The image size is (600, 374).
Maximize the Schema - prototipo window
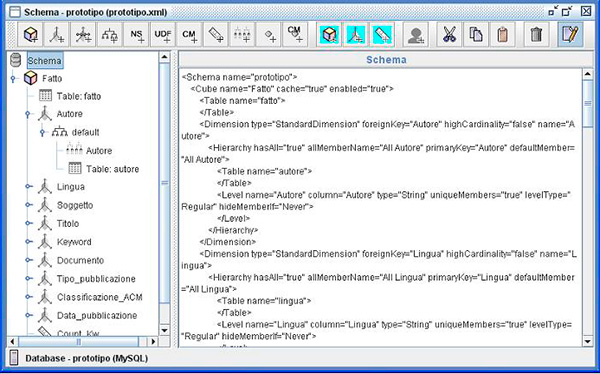pyautogui.click(x=567, y=11)
